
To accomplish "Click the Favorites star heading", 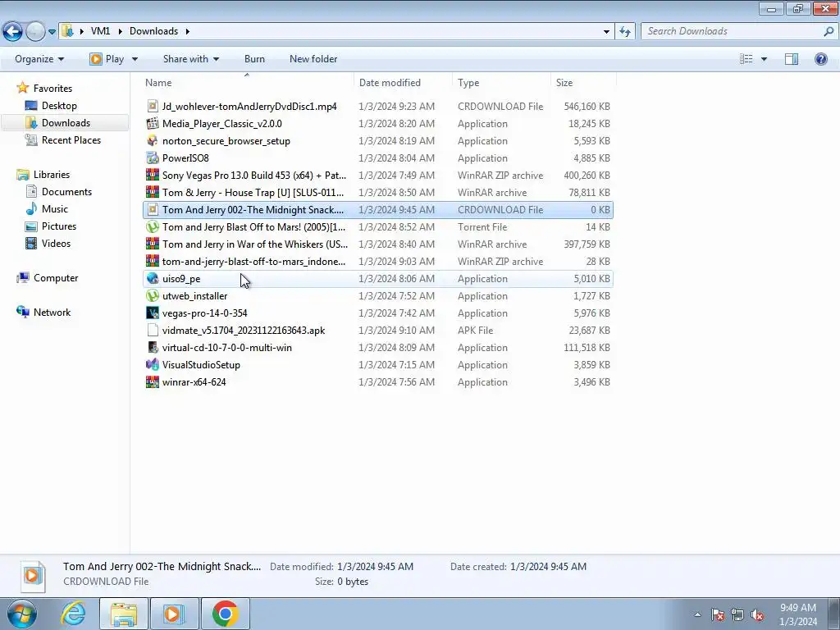I will (x=44, y=89).
